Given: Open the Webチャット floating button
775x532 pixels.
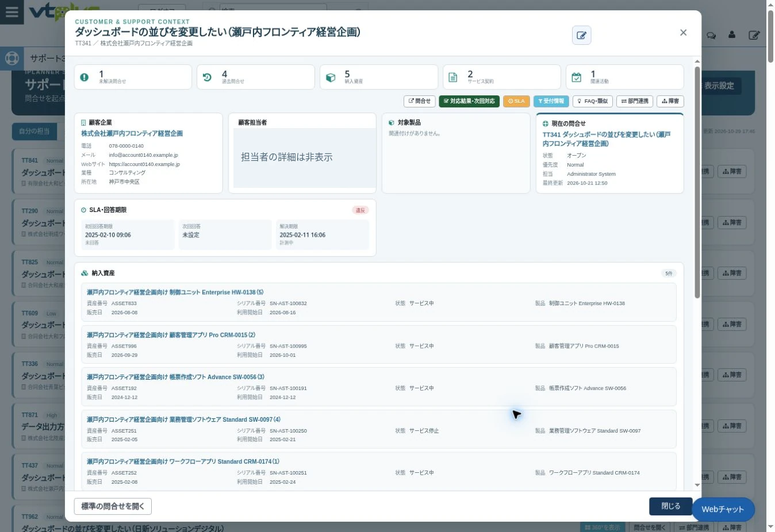Looking at the screenshot, I should (x=723, y=509).
